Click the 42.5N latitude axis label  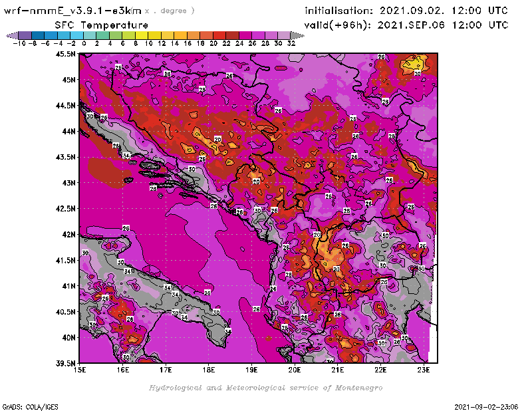[66, 209]
